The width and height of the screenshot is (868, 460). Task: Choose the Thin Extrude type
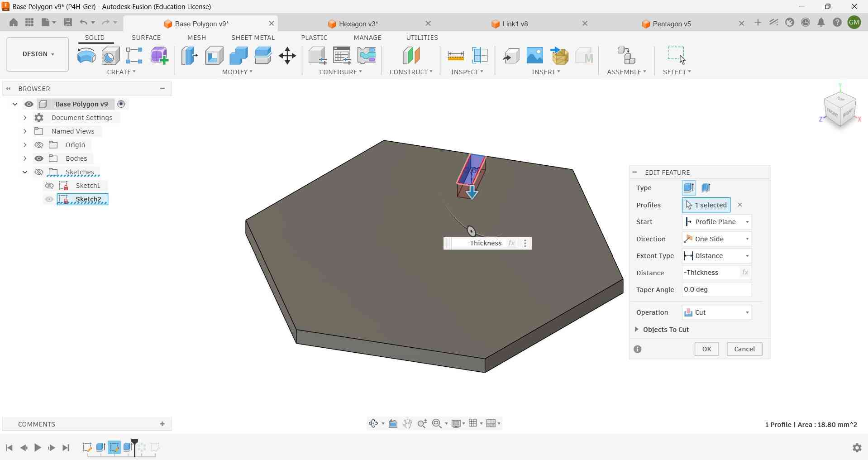(706, 188)
